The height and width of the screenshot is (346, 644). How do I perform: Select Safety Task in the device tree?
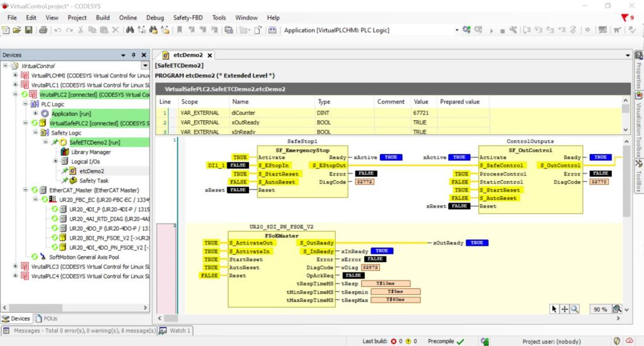click(94, 181)
